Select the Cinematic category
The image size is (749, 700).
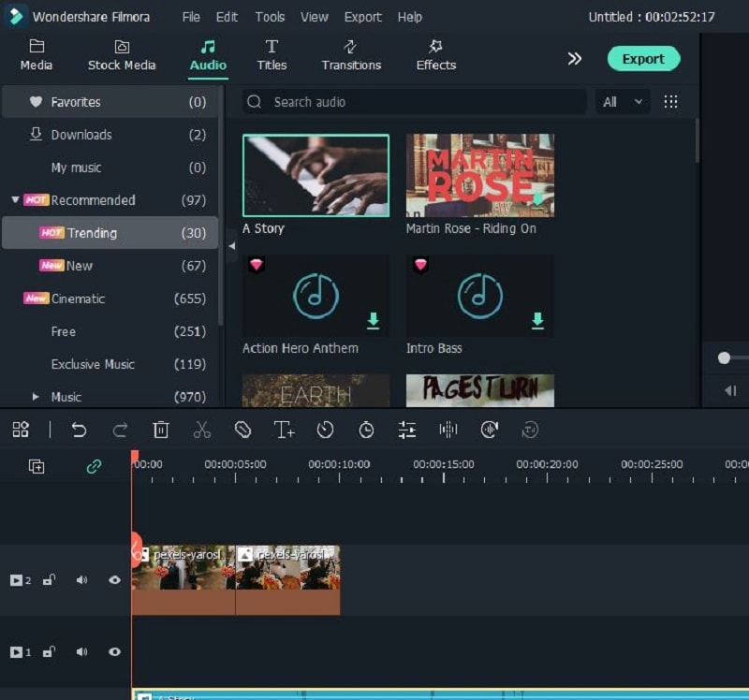[x=110, y=299]
